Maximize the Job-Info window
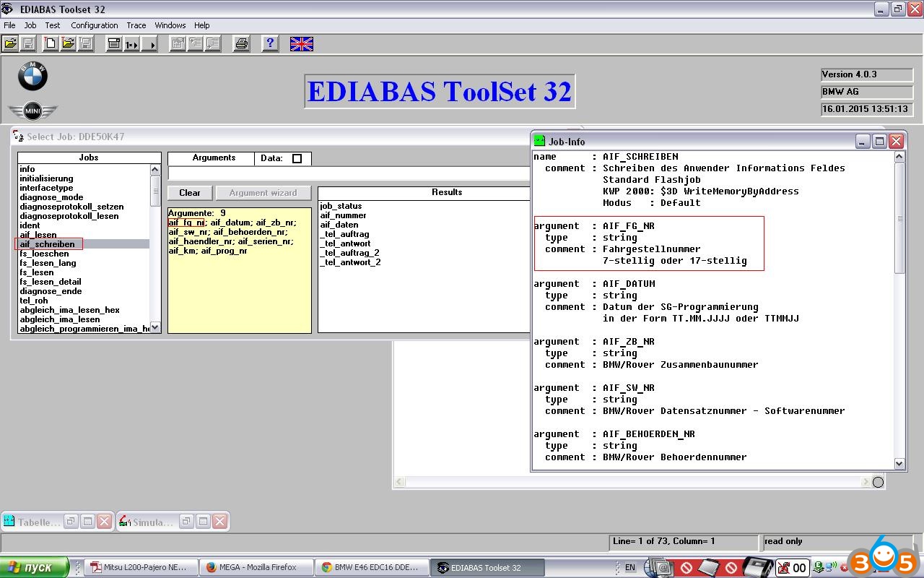Image resolution: width=924 pixels, height=578 pixels. [x=879, y=141]
